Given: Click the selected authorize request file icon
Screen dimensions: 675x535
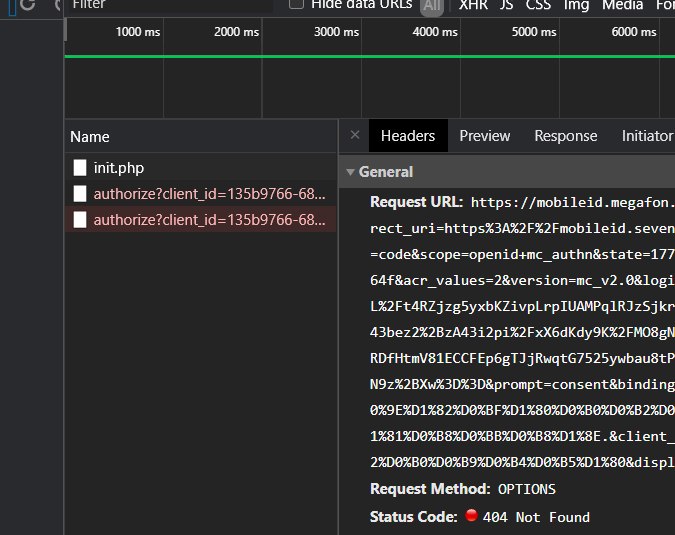Looking at the screenshot, I should click(x=80, y=220).
